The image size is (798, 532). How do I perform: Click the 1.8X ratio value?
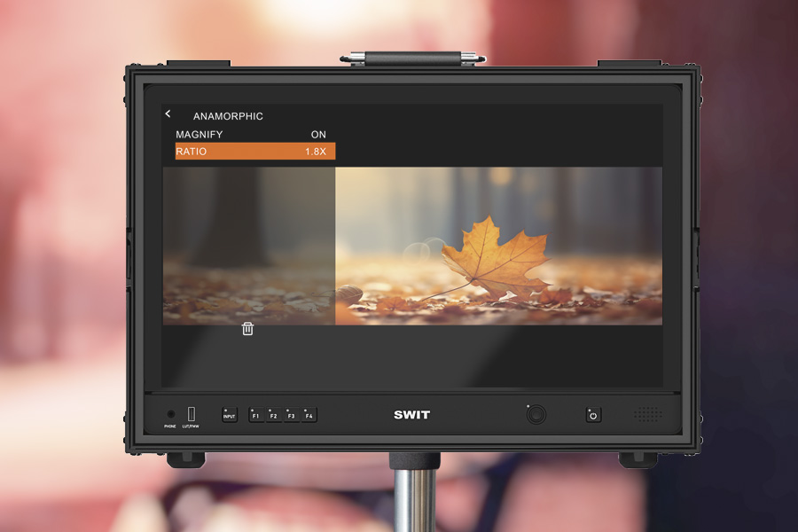point(316,152)
